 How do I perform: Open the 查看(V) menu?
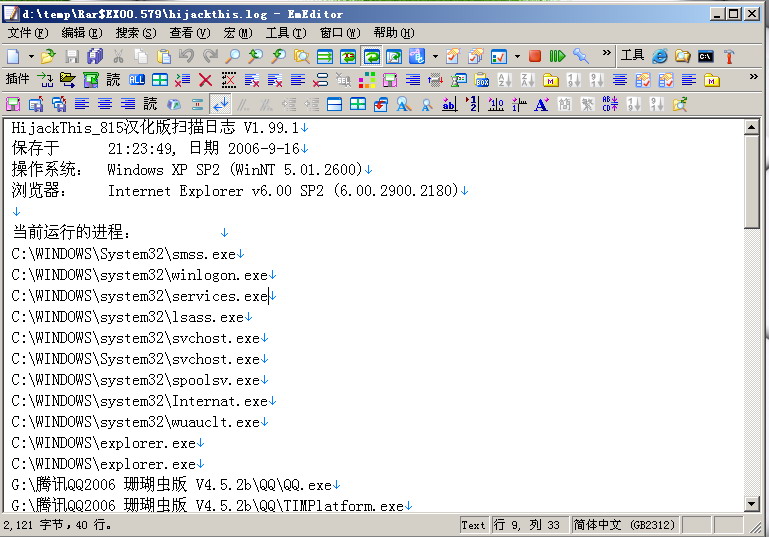tap(190, 33)
